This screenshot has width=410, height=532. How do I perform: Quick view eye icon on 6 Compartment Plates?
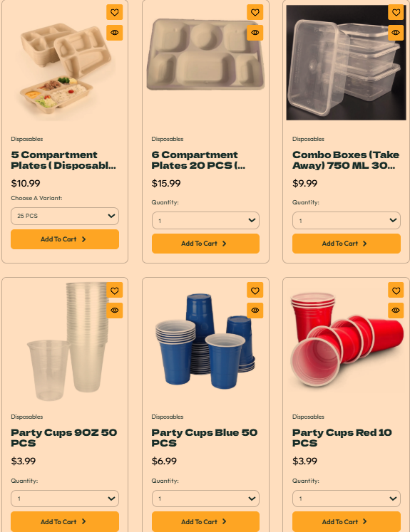(255, 33)
